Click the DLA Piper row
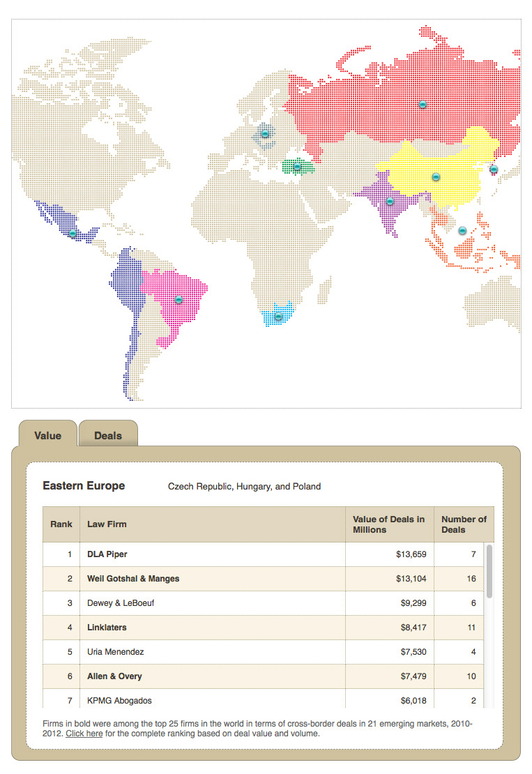The image size is (532, 774). click(263, 554)
